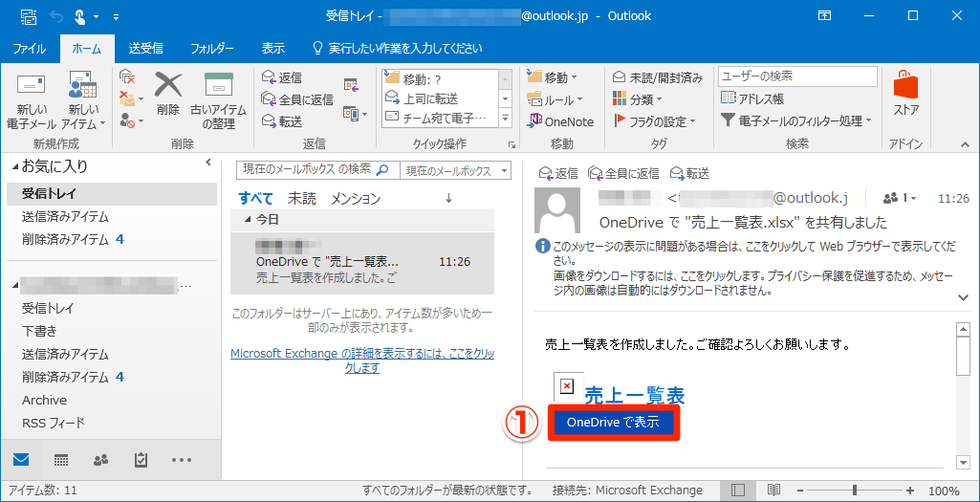Screen dimensions: 980x502
Task: Collapse the ribbon with the arrow
Action: click(965, 144)
